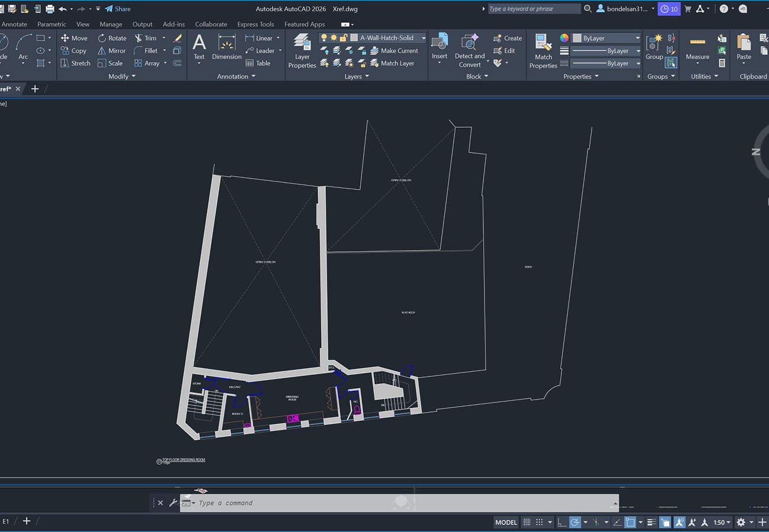Click the Match Properties icon

pos(543,51)
